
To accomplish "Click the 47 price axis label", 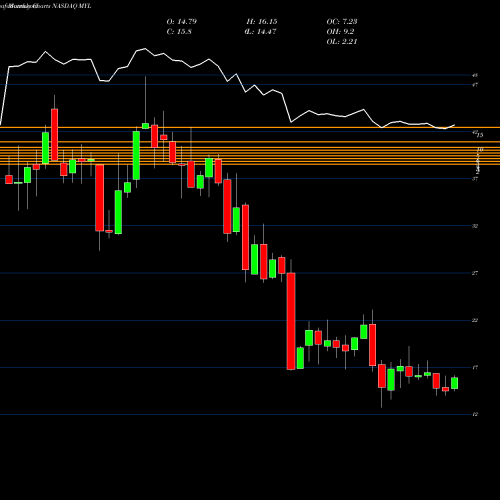I will click(x=475, y=85).
